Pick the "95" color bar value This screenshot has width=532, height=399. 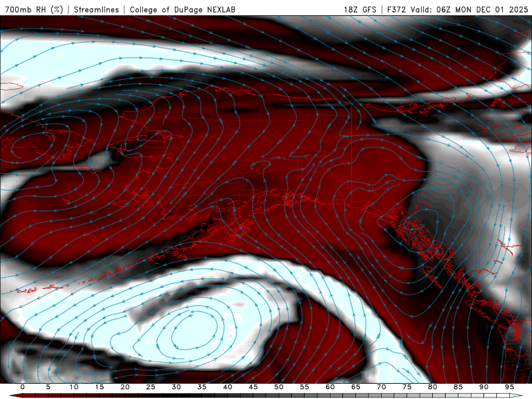[x=509, y=387]
